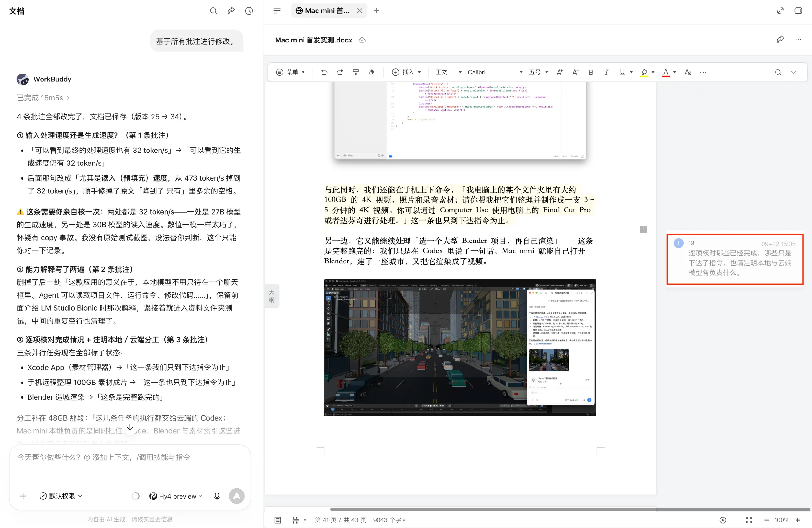This screenshot has width=812, height=528.
Task: Open the Hy4 preview model selector
Action: point(176,496)
